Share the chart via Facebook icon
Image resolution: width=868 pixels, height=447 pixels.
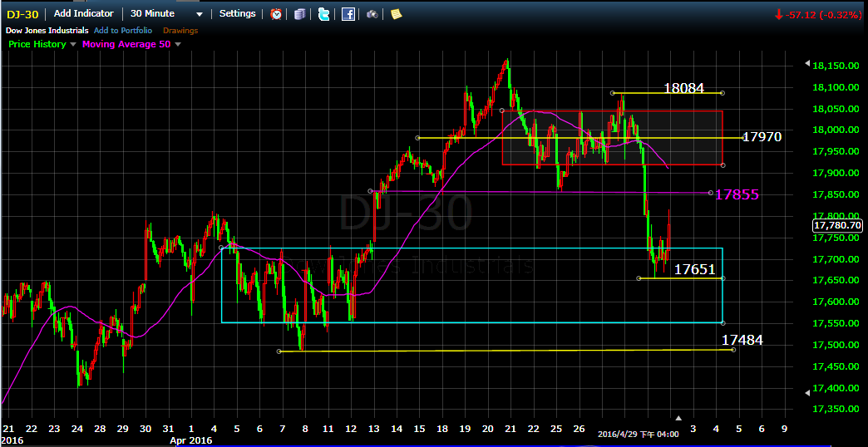[348, 14]
